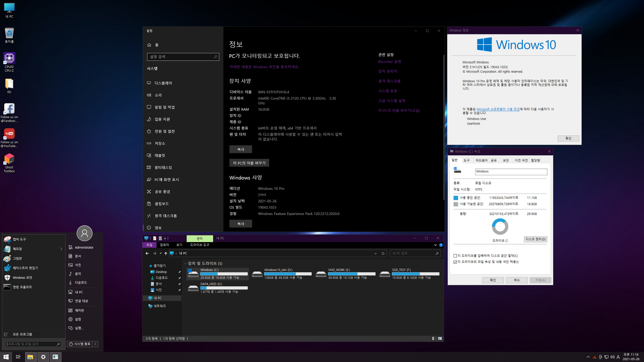Click the Windows Start button

point(6,357)
